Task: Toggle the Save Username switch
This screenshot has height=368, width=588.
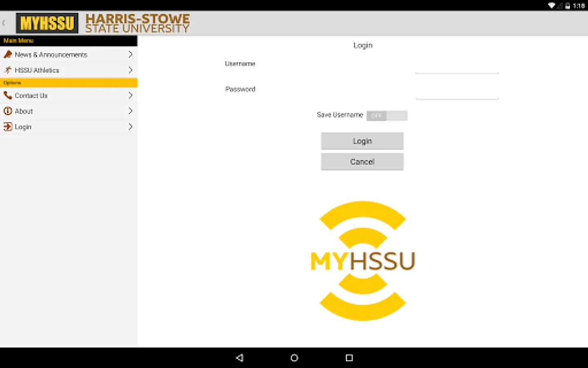Action: (387, 116)
